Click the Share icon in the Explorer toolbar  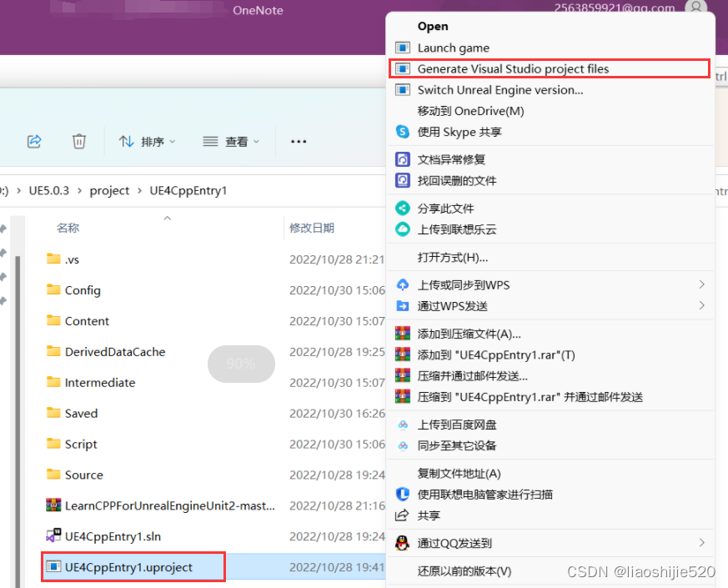[x=34, y=142]
